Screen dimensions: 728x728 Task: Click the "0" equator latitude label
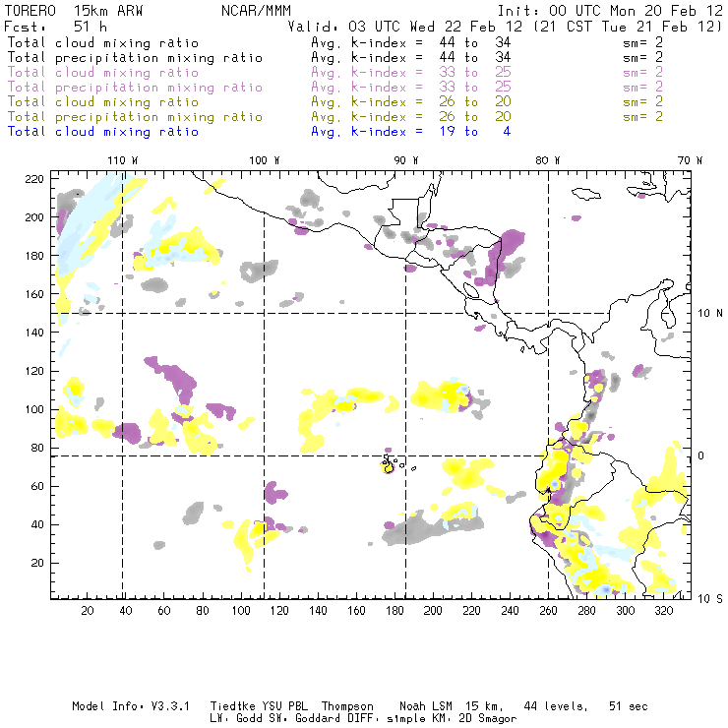click(x=700, y=455)
